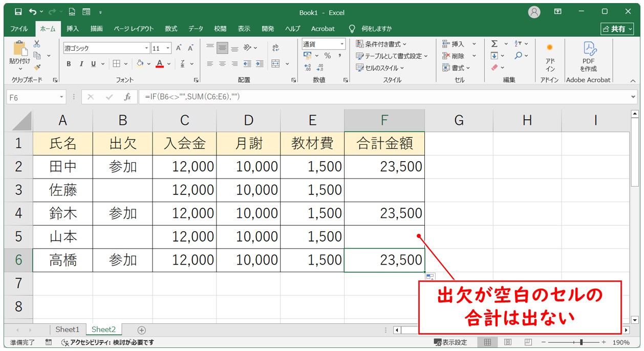The image size is (644, 351).
Task: Click the Create PDF Acrobat icon
Action: click(588, 57)
